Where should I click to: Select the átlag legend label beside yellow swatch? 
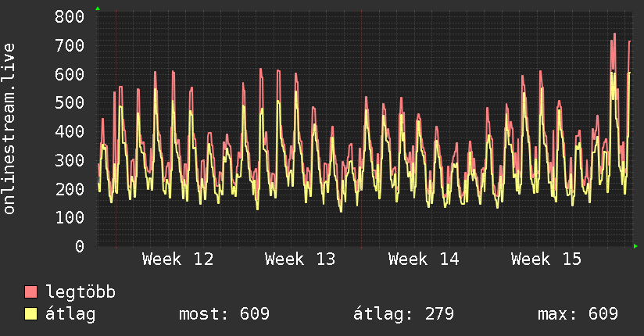(70, 314)
